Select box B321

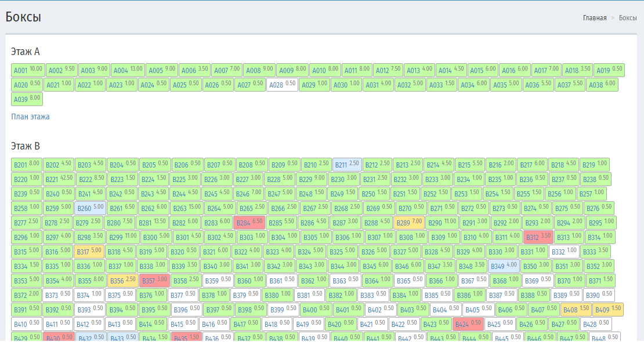click(215, 251)
